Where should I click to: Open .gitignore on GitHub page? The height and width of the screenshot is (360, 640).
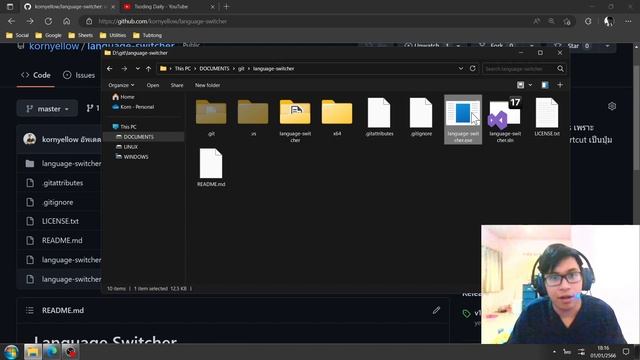click(58, 202)
